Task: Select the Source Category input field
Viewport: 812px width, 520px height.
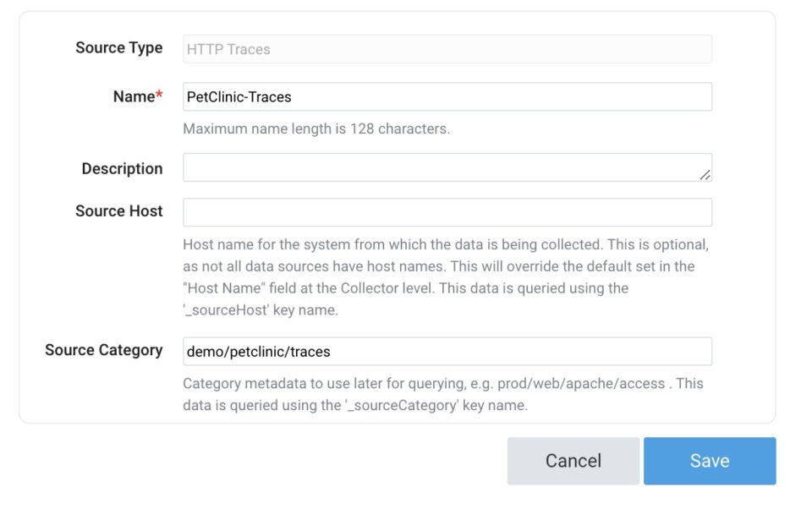Action: (x=447, y=351)
